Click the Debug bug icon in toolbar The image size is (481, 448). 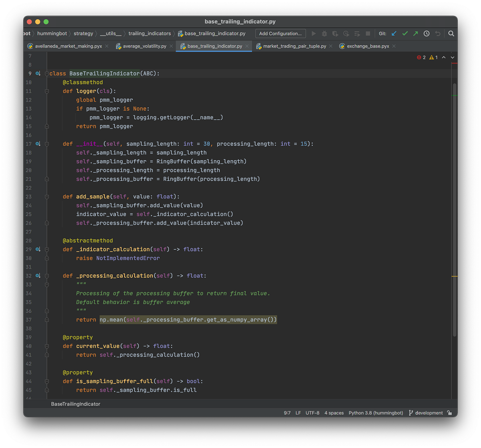(324, 34)
